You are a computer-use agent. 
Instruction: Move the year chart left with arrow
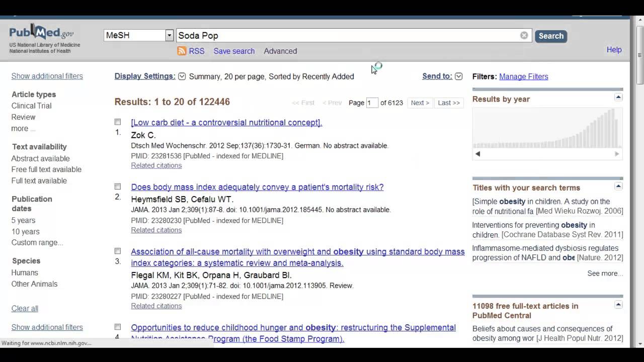pos(477,154)
